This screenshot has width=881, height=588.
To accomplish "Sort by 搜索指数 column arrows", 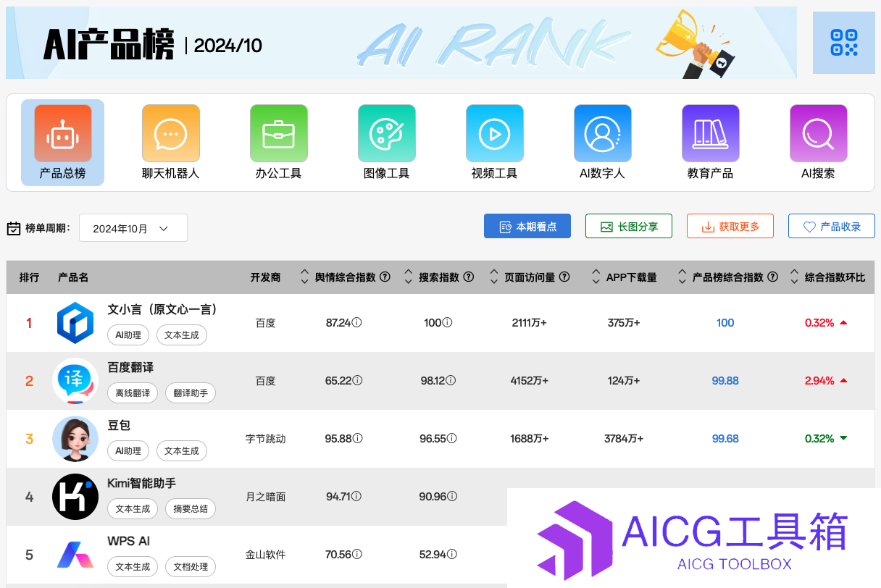I will [x=409, y=277].
